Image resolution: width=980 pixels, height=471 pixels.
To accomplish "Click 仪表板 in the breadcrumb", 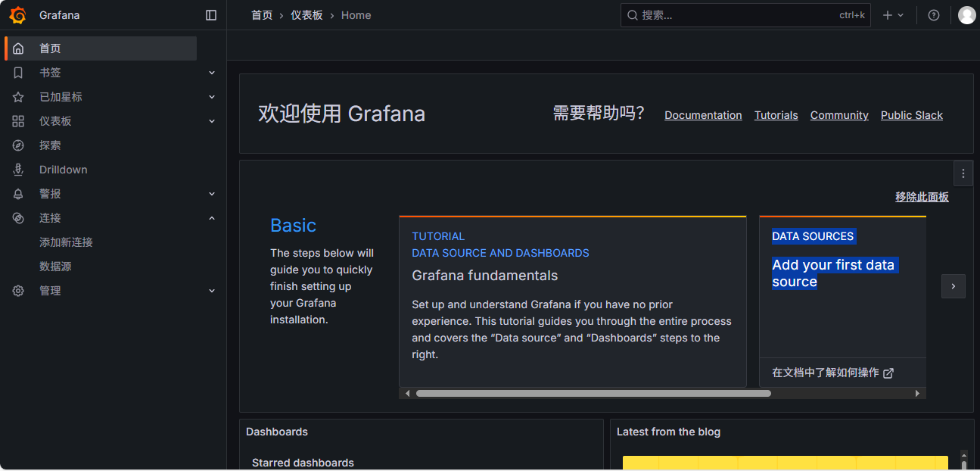I will pyautogui.click(x=306, y=15).
